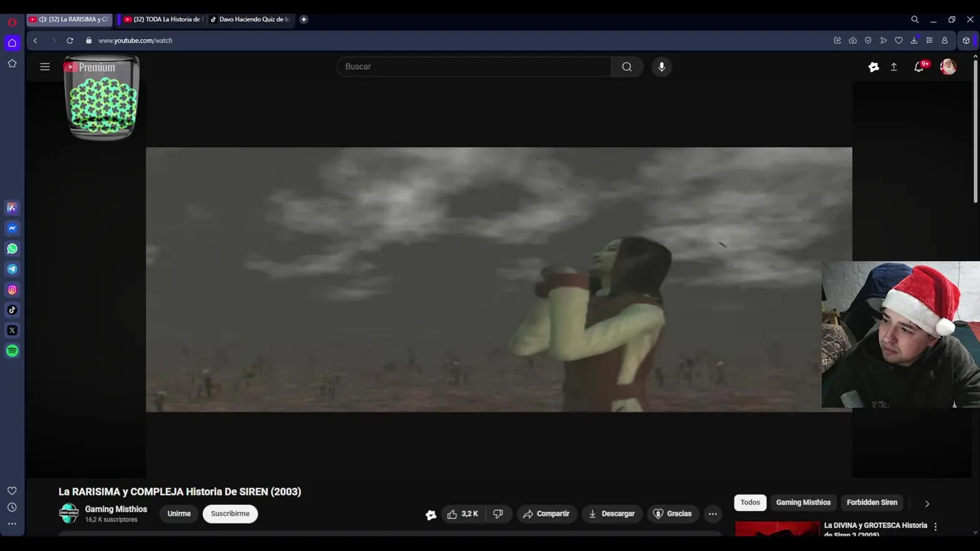Open X (Twitter) in Opera sidebar
The width and height of the screenshot is (980, 551).
coord(12,331)
